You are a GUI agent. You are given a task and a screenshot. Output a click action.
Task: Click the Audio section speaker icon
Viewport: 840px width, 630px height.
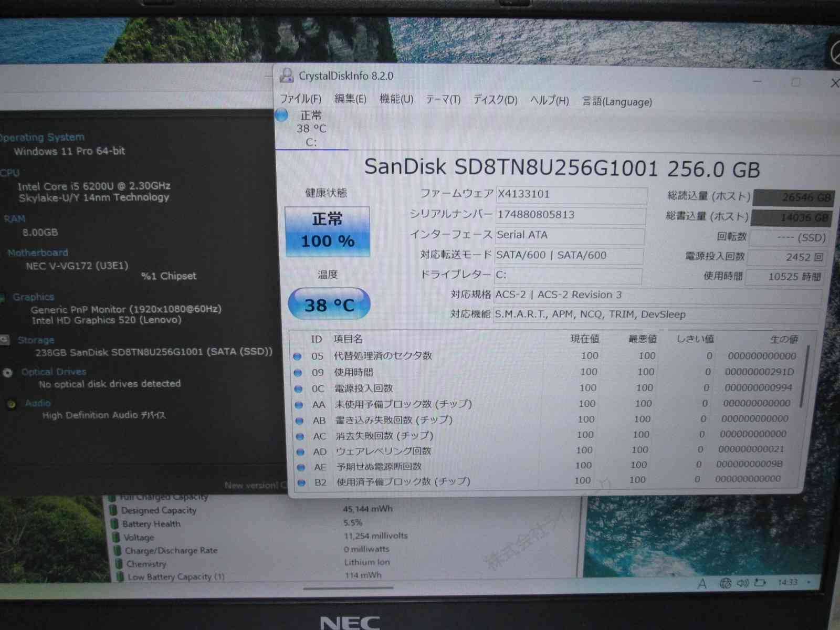12,404
